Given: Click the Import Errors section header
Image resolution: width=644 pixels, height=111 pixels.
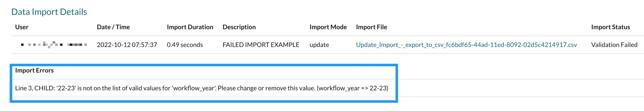Looking at the screenshot, I should [x=34, y=71].
